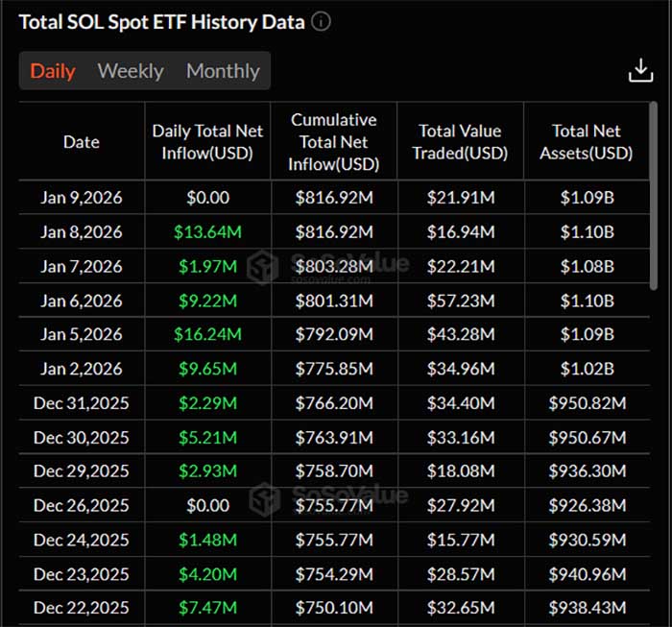Click the $950.82M net assets value
Screen dimensions: 672x627
588,403
